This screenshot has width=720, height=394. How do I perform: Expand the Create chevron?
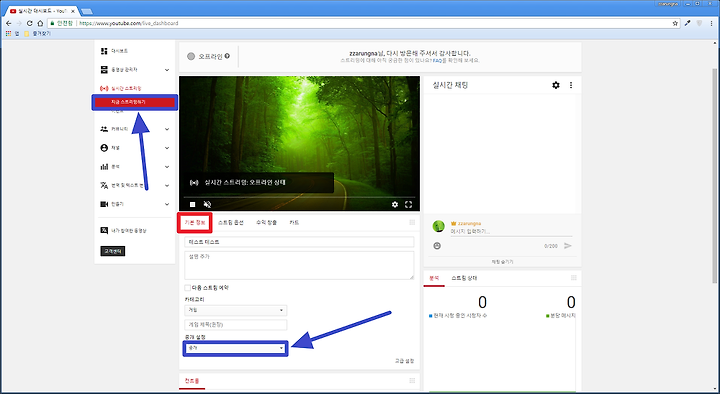pyautogui.click(x=167, y=204)
